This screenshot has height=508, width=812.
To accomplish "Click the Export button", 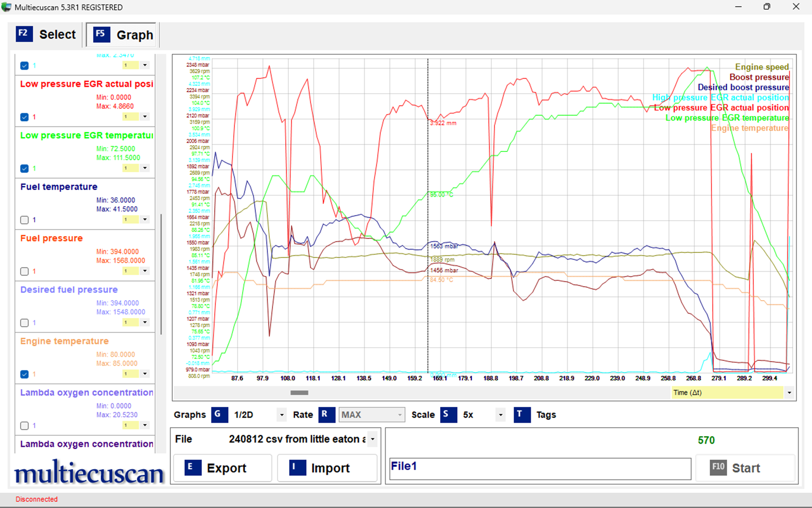I will [222, 468].
